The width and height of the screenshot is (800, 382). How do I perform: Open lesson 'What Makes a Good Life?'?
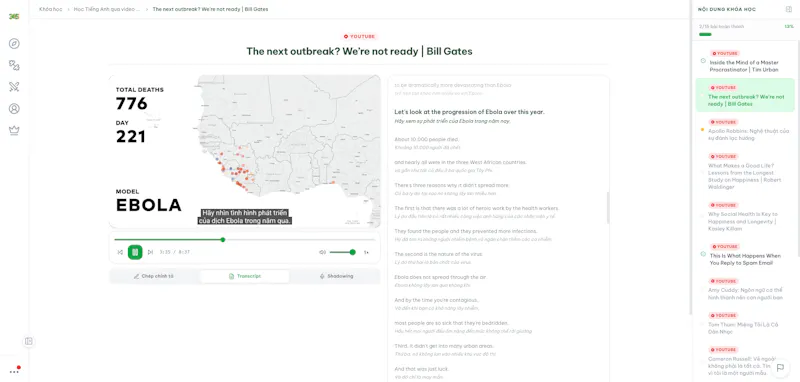tap(744, 172)
